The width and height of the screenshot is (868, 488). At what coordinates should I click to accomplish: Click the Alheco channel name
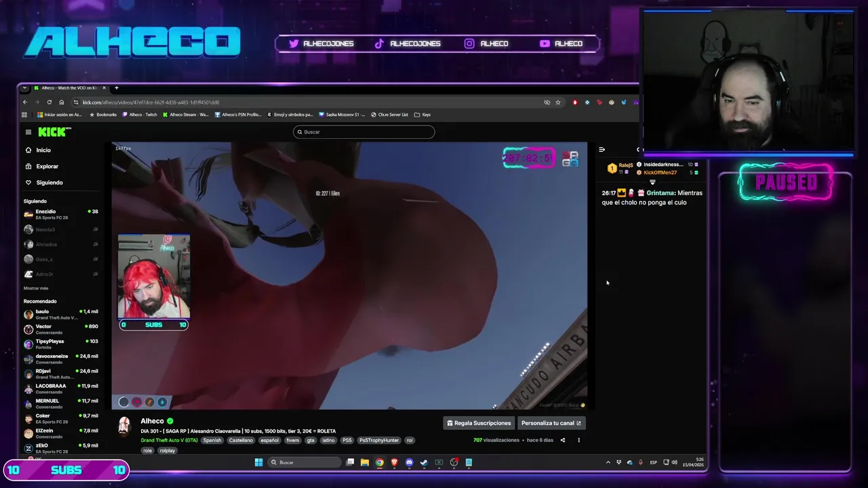(152, 421)
